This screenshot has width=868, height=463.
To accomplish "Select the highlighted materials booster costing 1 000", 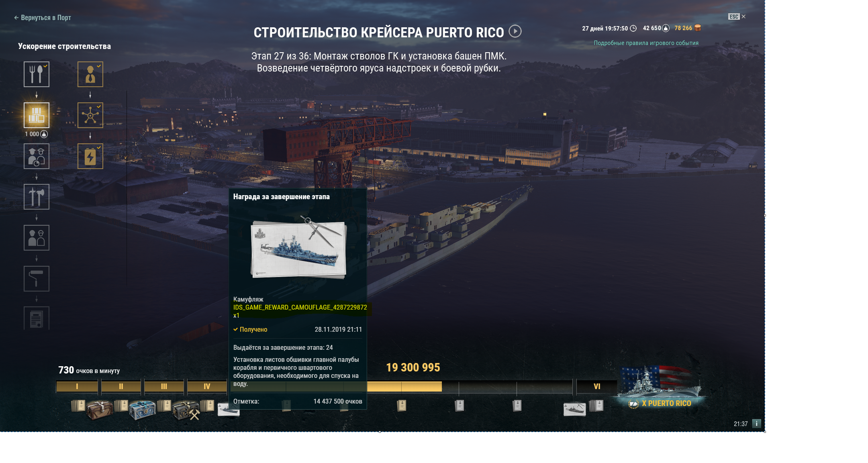I will point(37,115).
